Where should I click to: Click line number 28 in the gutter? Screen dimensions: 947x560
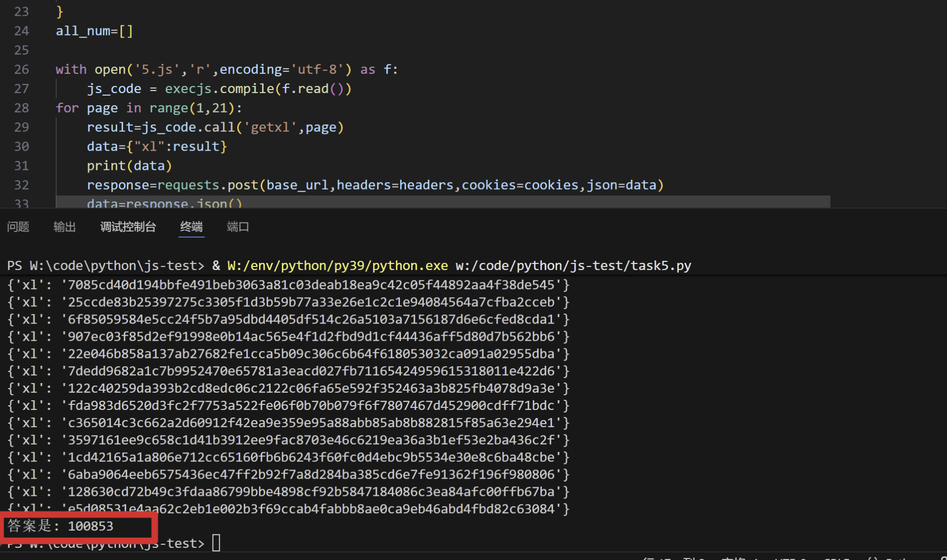coord(21,108)
